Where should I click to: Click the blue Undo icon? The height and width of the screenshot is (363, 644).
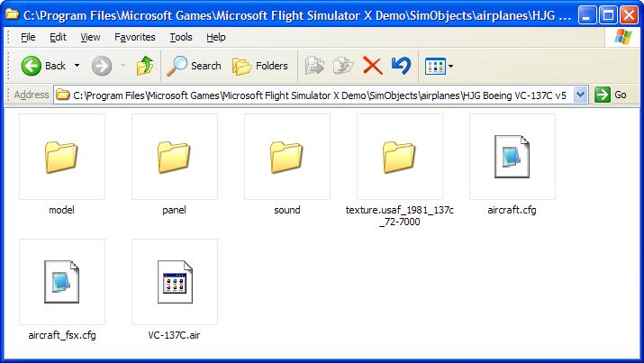pyautogui.click(x=402, y=66)
